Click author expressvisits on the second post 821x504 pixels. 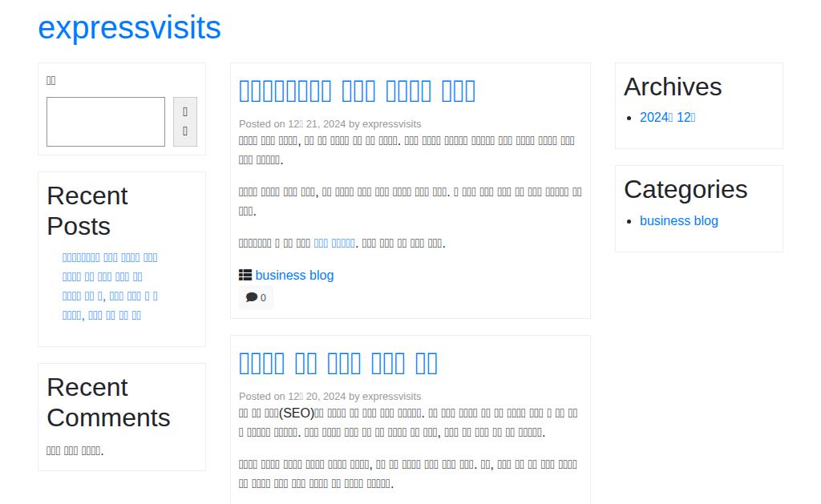[x=391, y=396]
